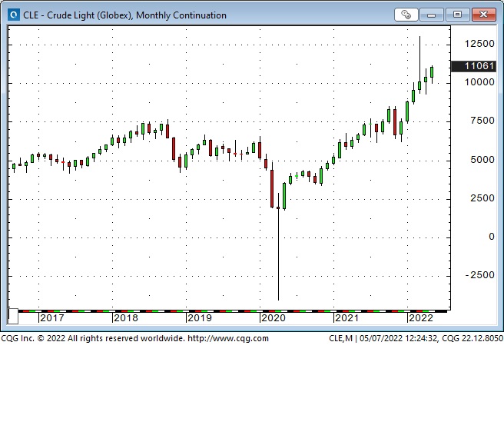Viewport: 504px width, 425px height.
Task: Close the Crude Light chart window
Action: pos(484,15)
